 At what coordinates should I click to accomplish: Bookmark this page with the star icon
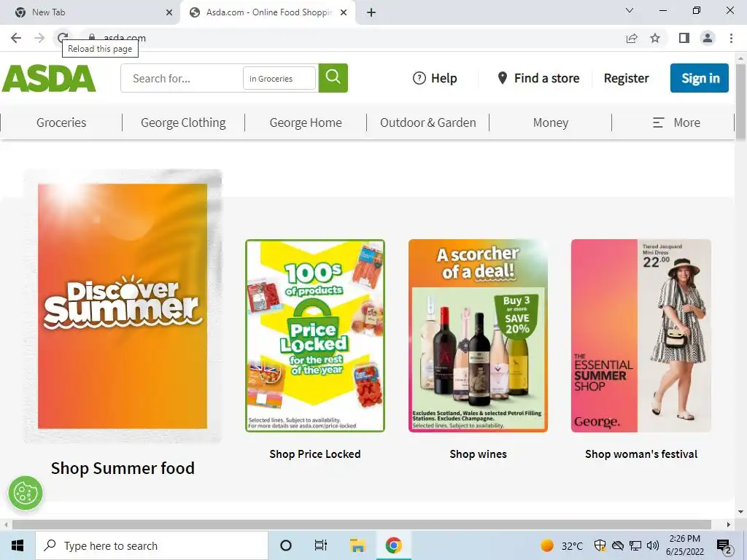(655, 38)
